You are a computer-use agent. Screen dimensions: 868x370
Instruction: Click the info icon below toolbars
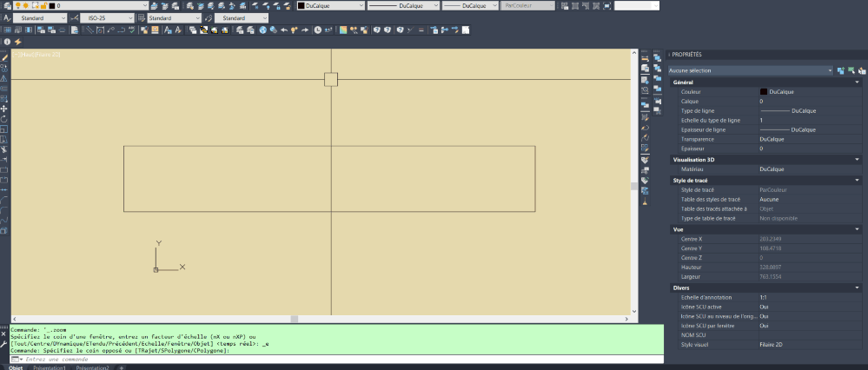tap(7, 42)
